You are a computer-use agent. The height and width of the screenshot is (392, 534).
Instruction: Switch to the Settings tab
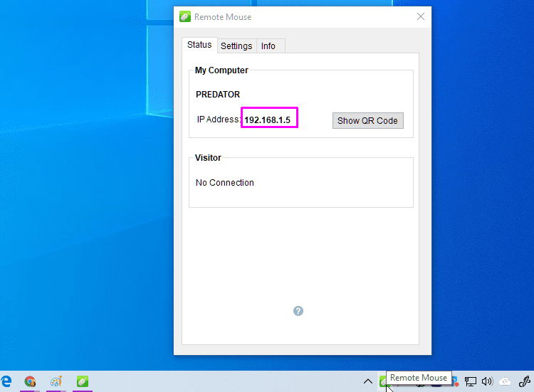tap(236, 46)
